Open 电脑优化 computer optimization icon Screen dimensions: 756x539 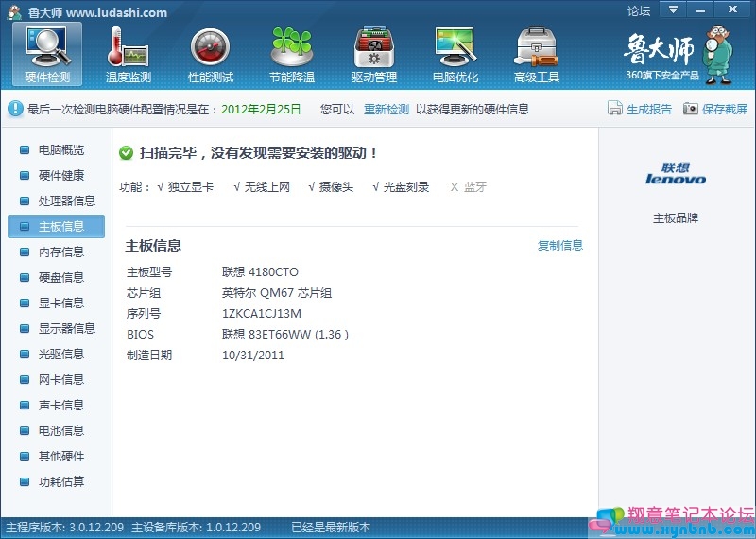(x=455, y=54)
